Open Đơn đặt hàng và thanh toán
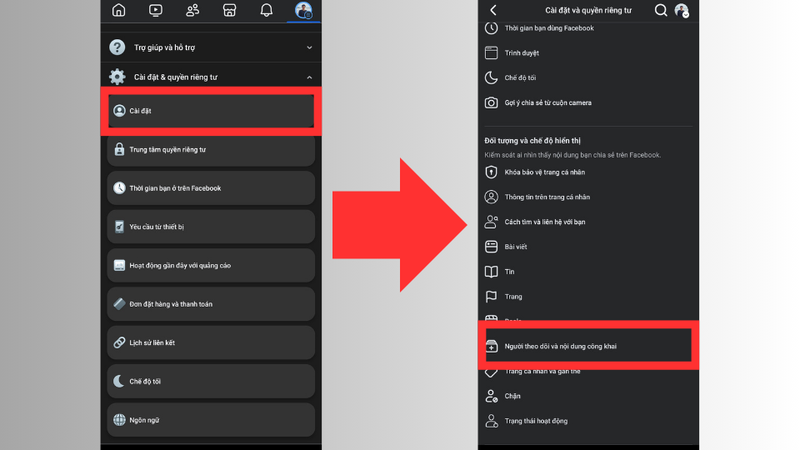Image resolution: width=800 pixels, height=450 pixels. point(211,304)
